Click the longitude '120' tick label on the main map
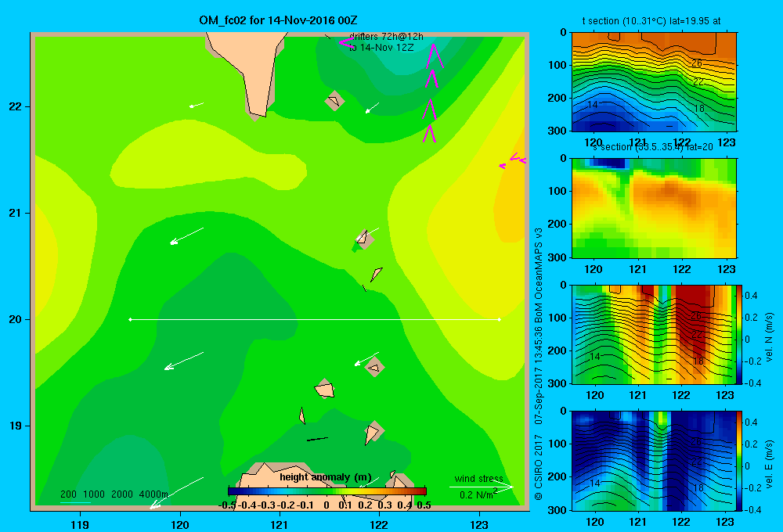Screen dimensions: 783x532 point(180,524)
